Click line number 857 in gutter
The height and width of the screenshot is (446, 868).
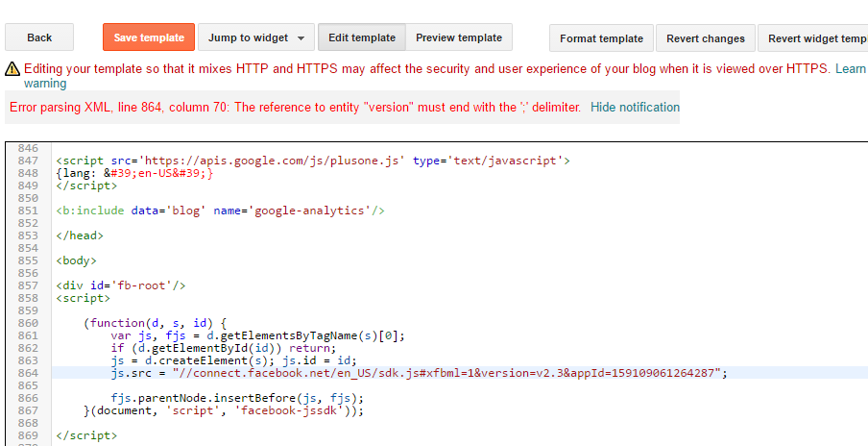click(x=28, y=285)
